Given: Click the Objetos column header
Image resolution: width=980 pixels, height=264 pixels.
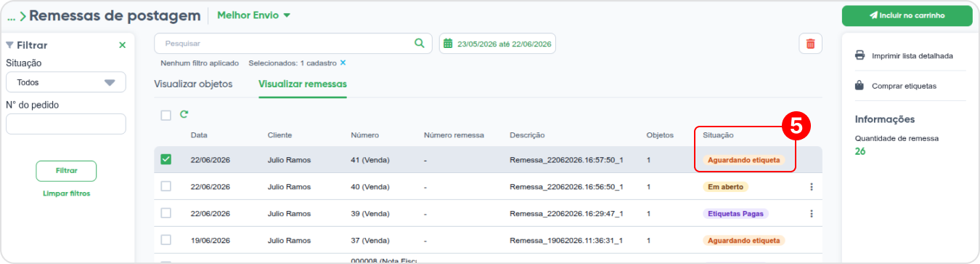Looking at the screenshot, I should pos(660,135).
